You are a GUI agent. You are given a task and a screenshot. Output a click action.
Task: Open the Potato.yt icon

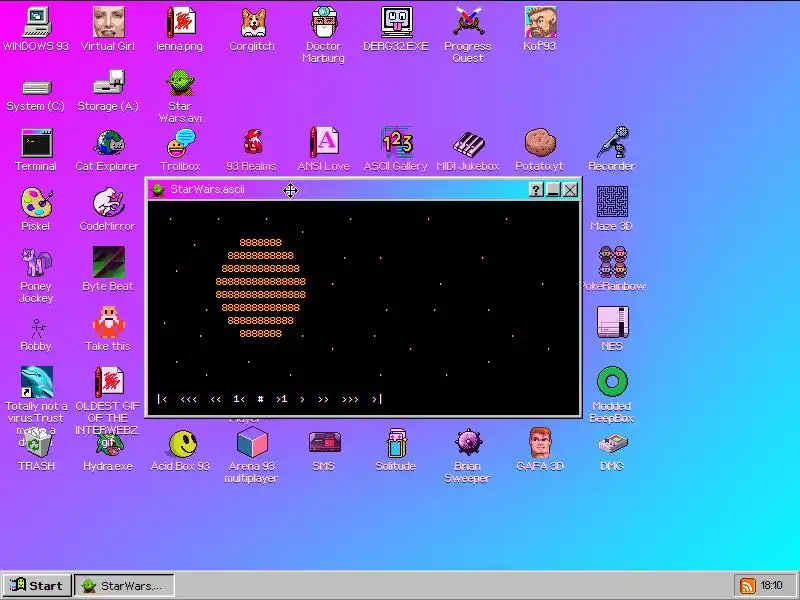(540, 149)
